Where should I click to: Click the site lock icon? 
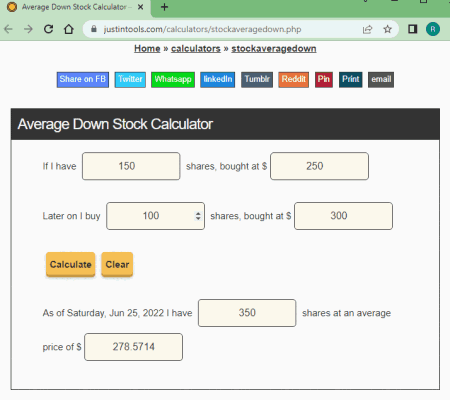tap(94, 29)
